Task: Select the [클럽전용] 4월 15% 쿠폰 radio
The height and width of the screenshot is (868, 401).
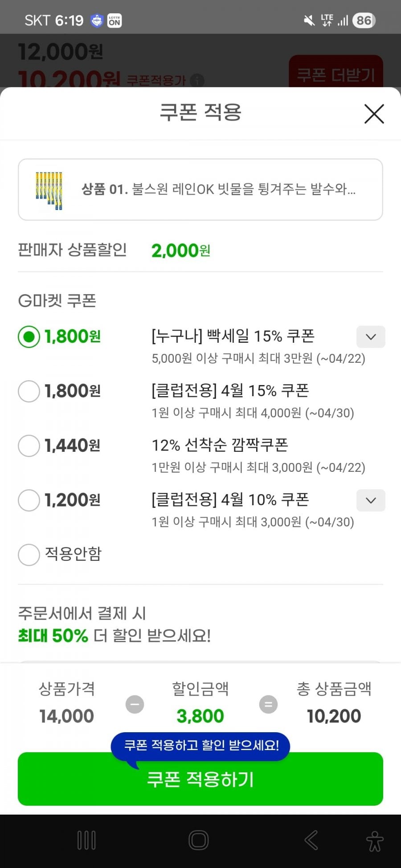Action: click(29, 391)
